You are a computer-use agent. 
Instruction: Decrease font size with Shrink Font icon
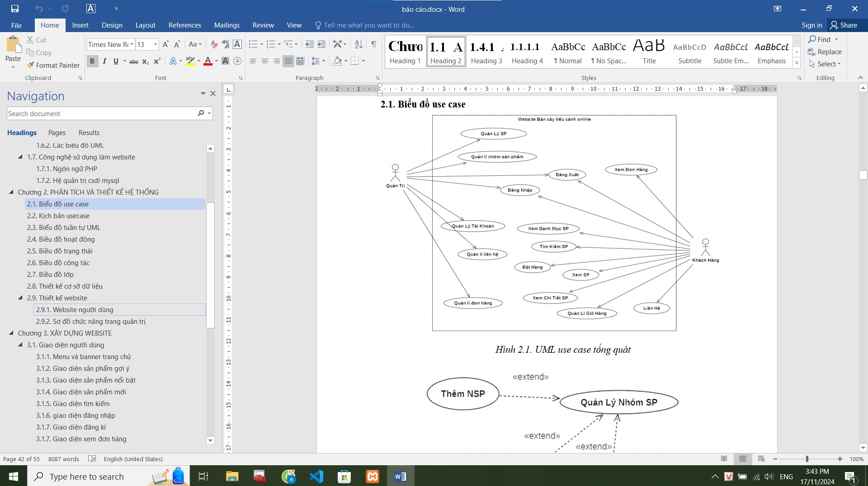coord(177,44)
